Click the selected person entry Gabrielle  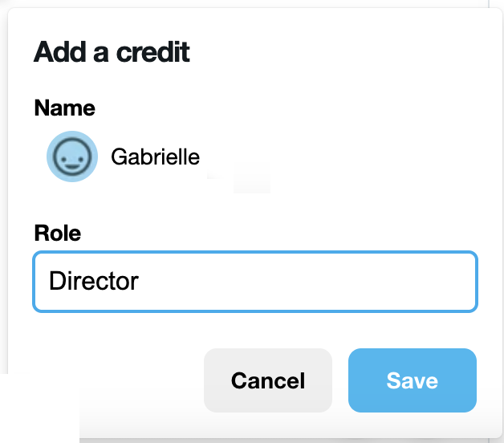(x=155, y=156)
